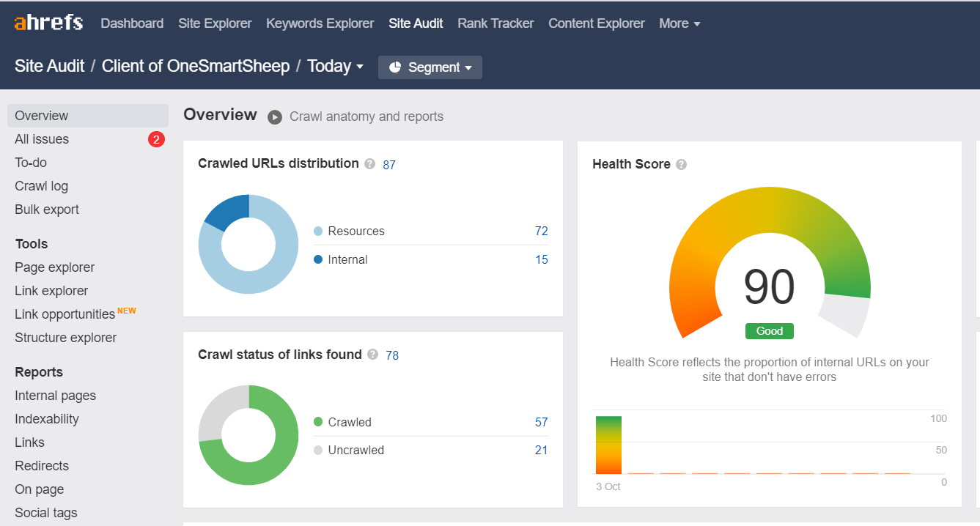Expand the More menu
The width and height of the screenshot is (980, 526).
[679, 23]
